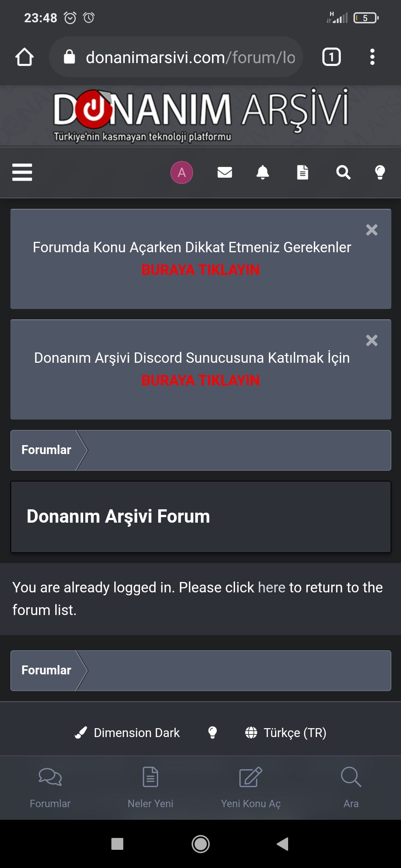Click the 'here' link to return to the forum list

271,588
